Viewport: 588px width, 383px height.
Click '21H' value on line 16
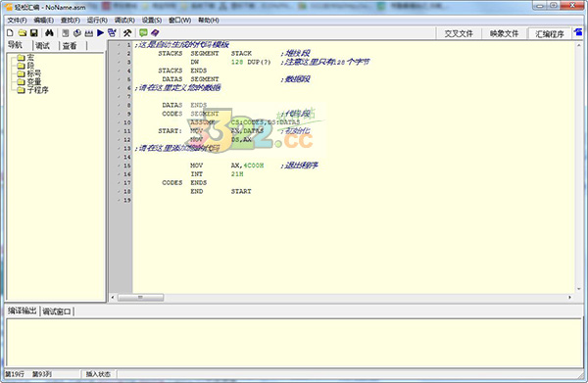tap(237, 174)
